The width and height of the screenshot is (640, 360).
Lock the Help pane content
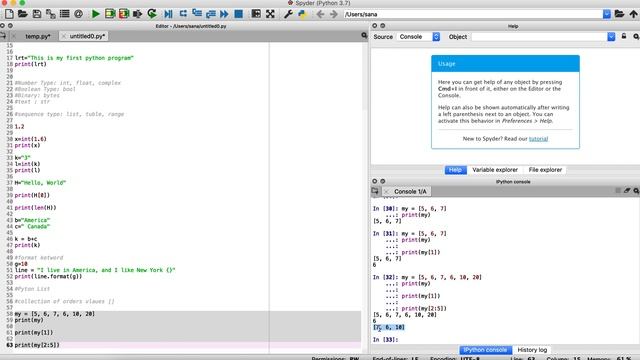click(x=624, y=36)
